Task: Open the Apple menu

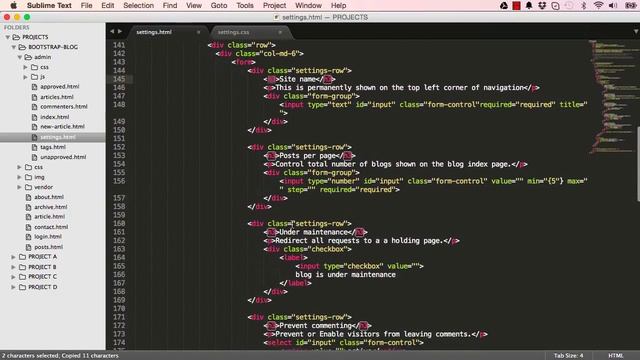Action: click(13, 5)
